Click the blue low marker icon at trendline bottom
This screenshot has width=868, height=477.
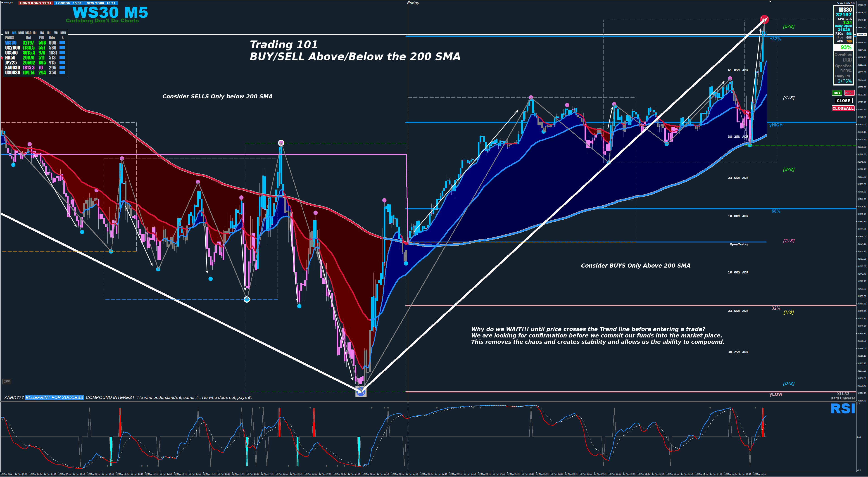point(361,391)
